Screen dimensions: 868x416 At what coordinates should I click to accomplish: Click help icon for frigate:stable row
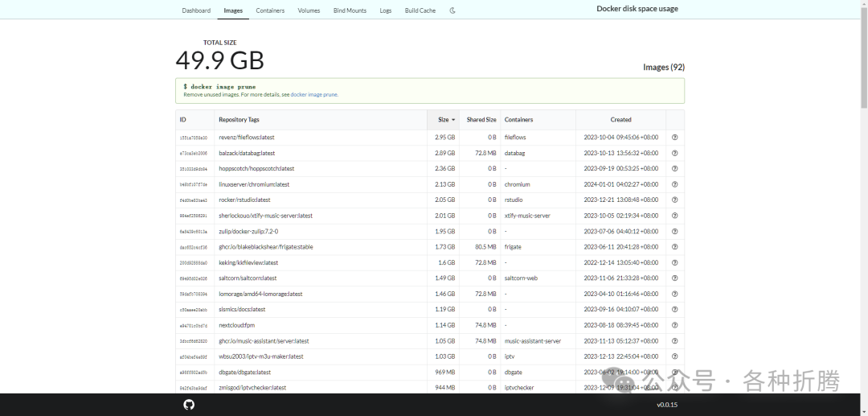tap(675, 247)
